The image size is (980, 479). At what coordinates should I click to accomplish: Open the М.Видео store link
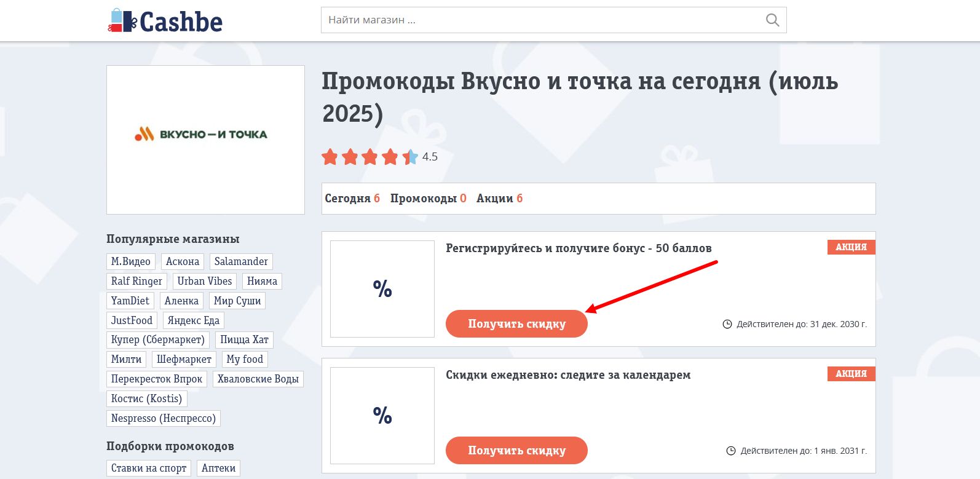[x=131, y=261]
